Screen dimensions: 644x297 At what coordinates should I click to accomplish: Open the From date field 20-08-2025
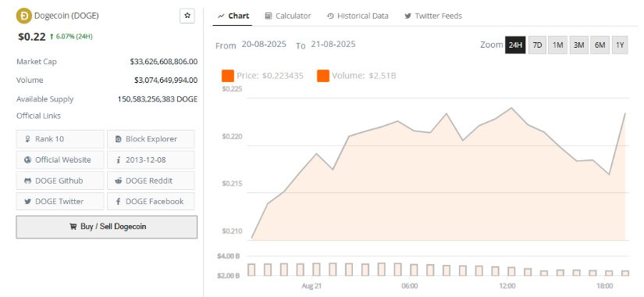[x=264, y=44]
